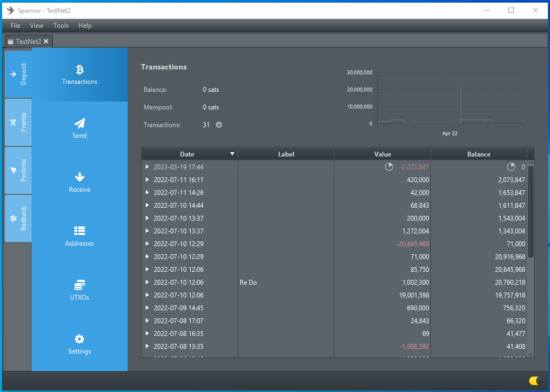Image resolution: width=550 pixels, height=392 pixels.
Task: Expand the 2022-07-10 14:44 transaction row
Action: [147, 205]
